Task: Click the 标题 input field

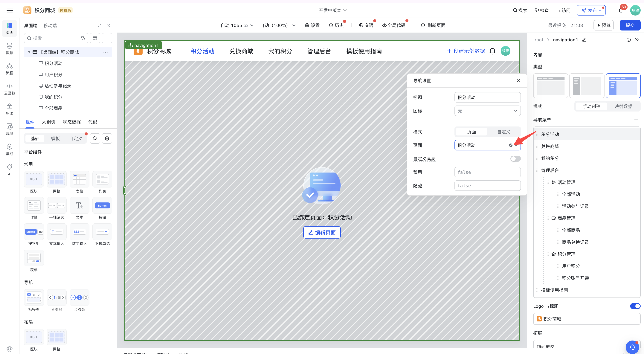Action: point(487,97)
